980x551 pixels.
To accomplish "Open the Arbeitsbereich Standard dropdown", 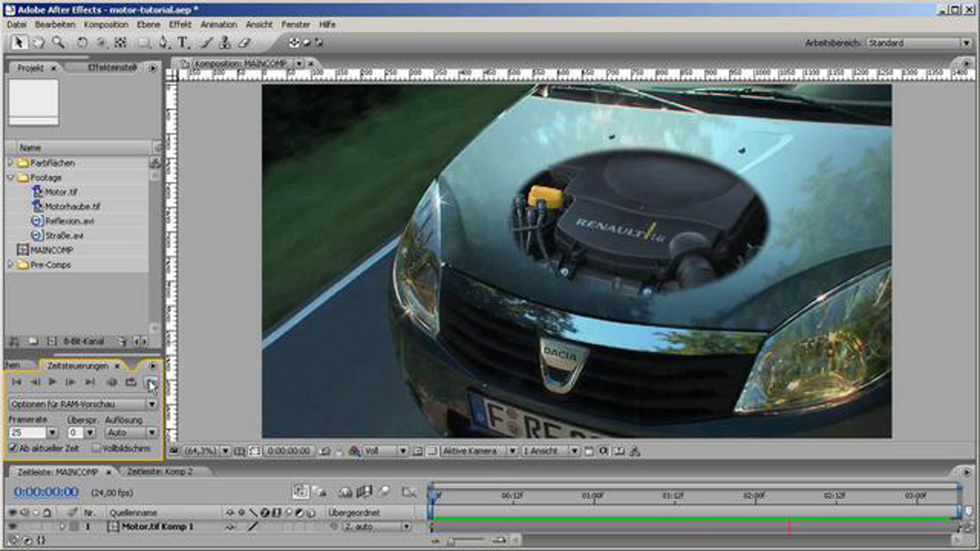I will [x=919, y=43].
